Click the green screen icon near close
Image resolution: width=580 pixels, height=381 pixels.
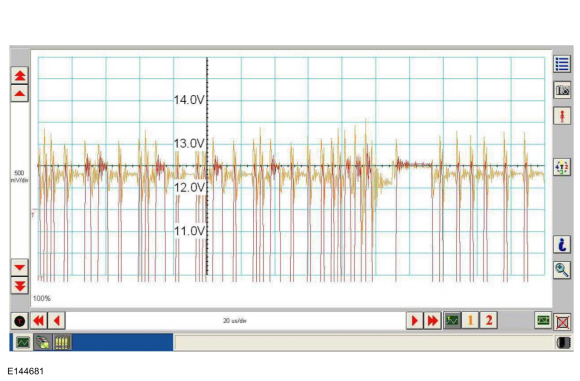point(543,320)
